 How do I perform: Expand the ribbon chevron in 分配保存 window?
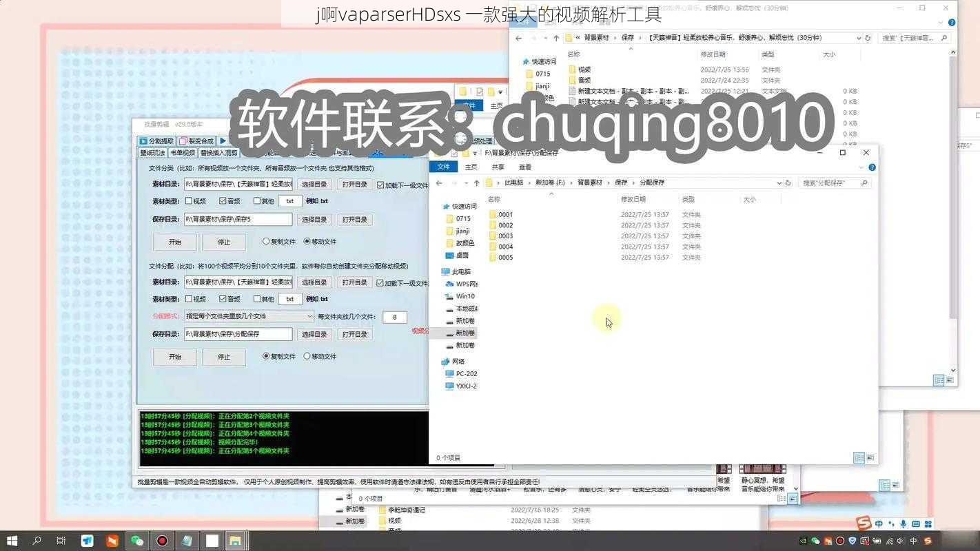862,167
